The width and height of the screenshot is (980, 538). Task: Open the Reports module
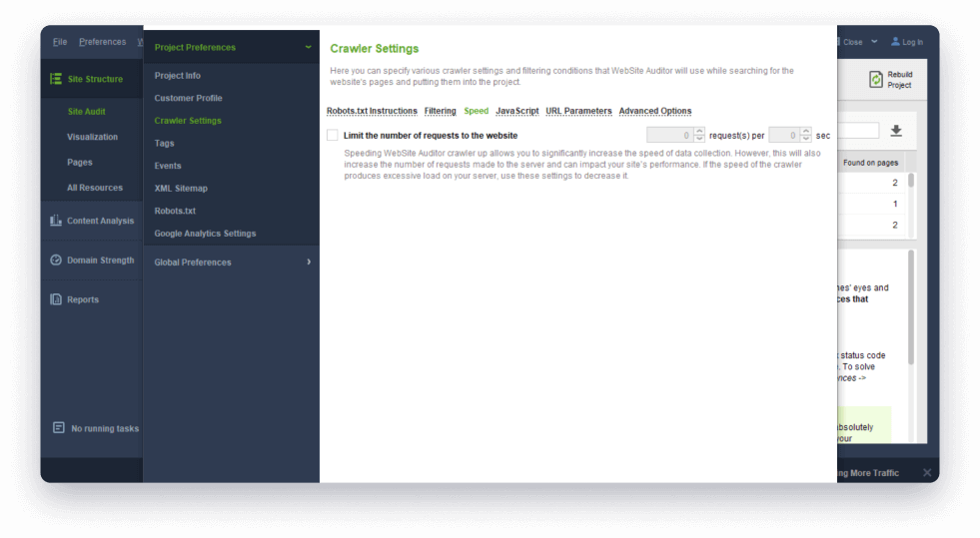click(83, 299)
